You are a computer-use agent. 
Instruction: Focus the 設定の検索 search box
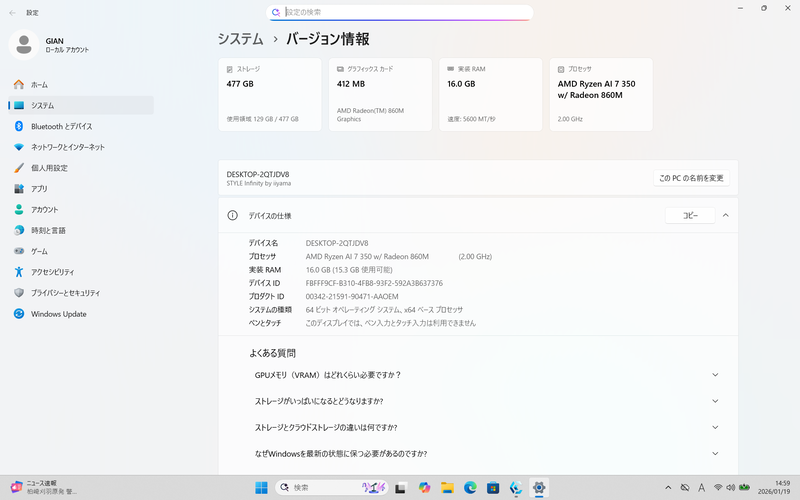tap(399, 12)
